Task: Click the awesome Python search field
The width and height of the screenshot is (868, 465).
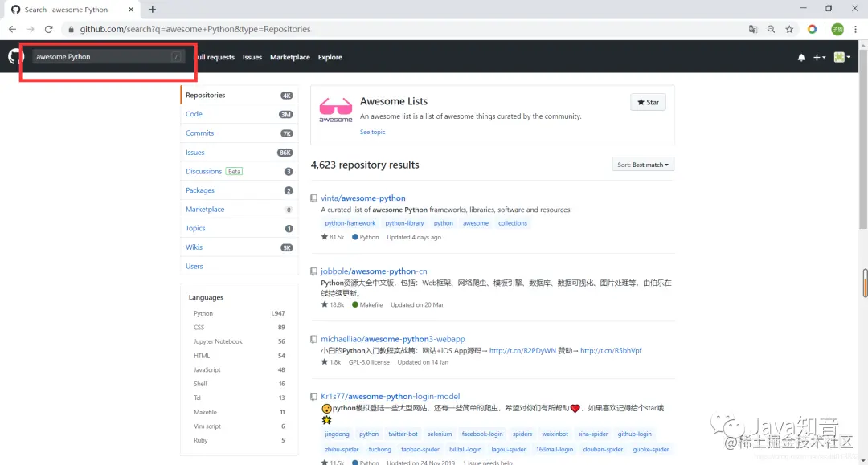Action: tap(108, 56)
